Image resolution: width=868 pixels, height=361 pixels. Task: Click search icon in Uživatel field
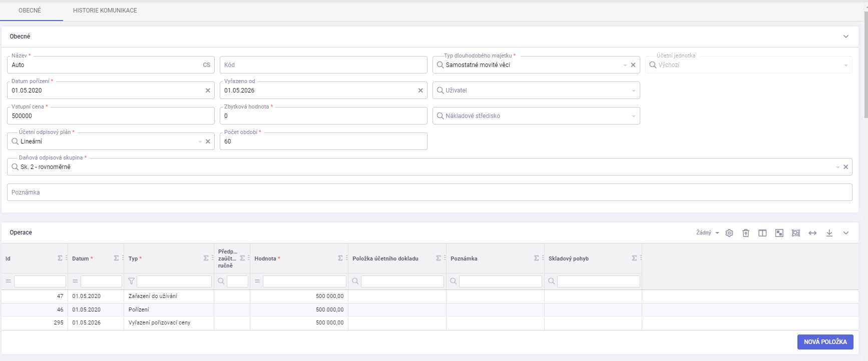(441, 90)
